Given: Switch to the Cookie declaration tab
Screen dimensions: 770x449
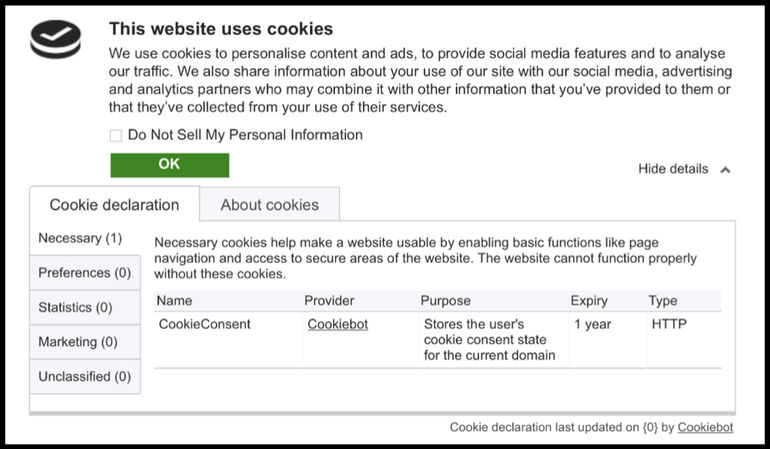Looking at the screenshot, I should pos(114,205).
